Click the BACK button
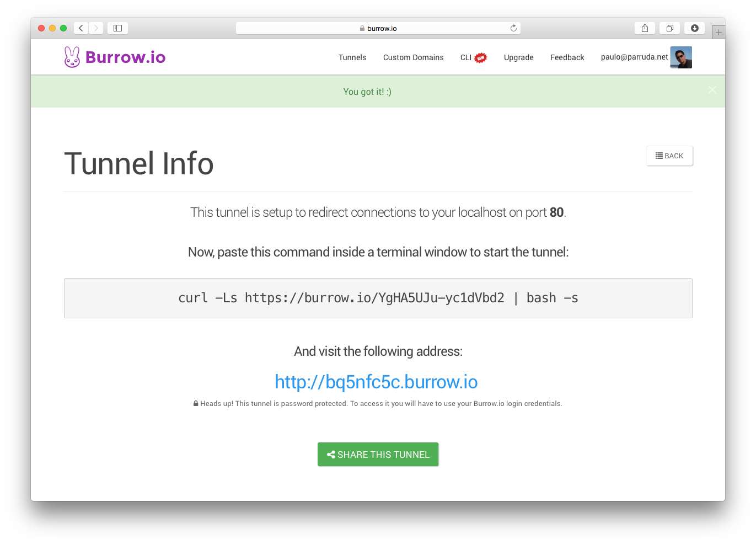This screenshot has height=545, width=756. pos(669,156)
